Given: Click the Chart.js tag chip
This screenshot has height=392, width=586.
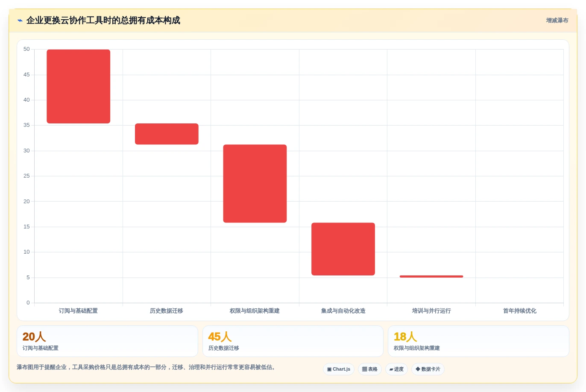Looking at the screenshot, I should pos(339,369).
